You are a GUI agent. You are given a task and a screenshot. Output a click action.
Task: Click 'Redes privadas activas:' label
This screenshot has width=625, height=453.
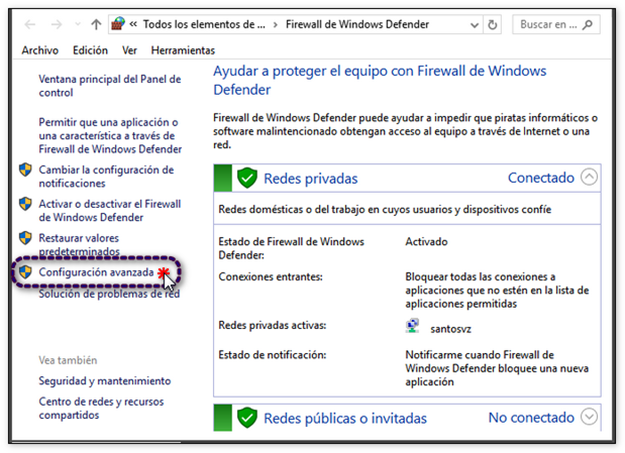tap(272, 325)
